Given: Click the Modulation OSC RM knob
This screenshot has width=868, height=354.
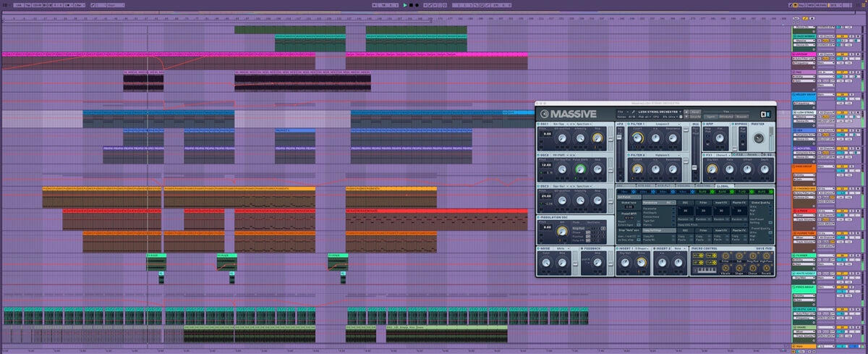Looking at the screenshot, I should pyautogui.click(x=562, y=231).
